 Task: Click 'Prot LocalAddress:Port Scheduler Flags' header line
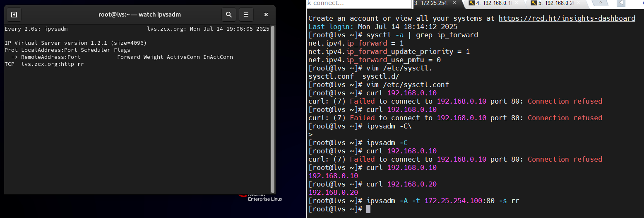coord(67,50)
